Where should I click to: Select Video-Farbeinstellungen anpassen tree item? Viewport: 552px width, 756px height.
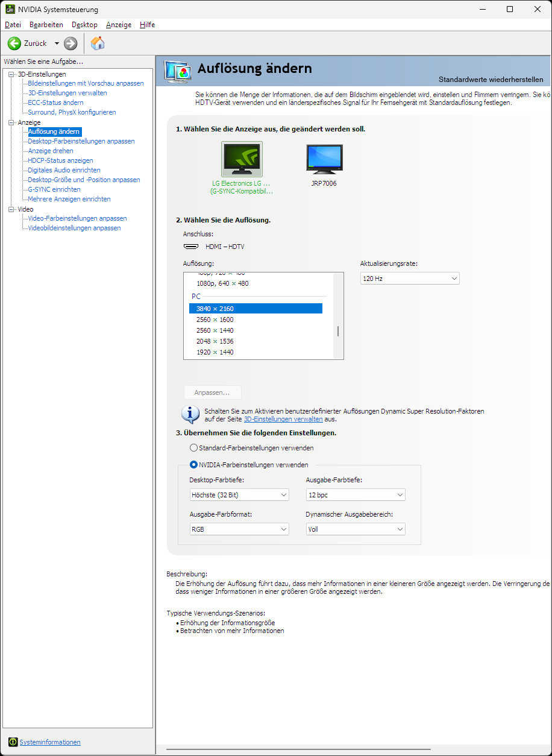click(x=77, y=218)
